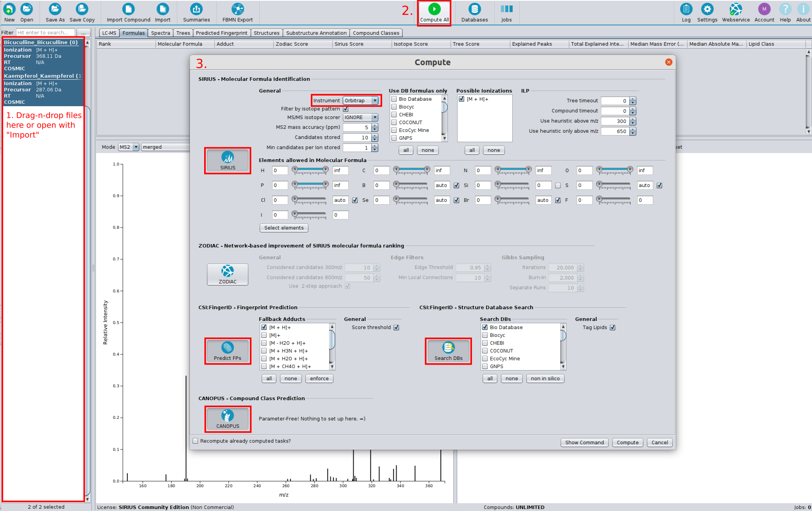This screenshot has width=812, height=511.
Task: Click the Chlorine element range slider
Action: [x=310, y=200]
